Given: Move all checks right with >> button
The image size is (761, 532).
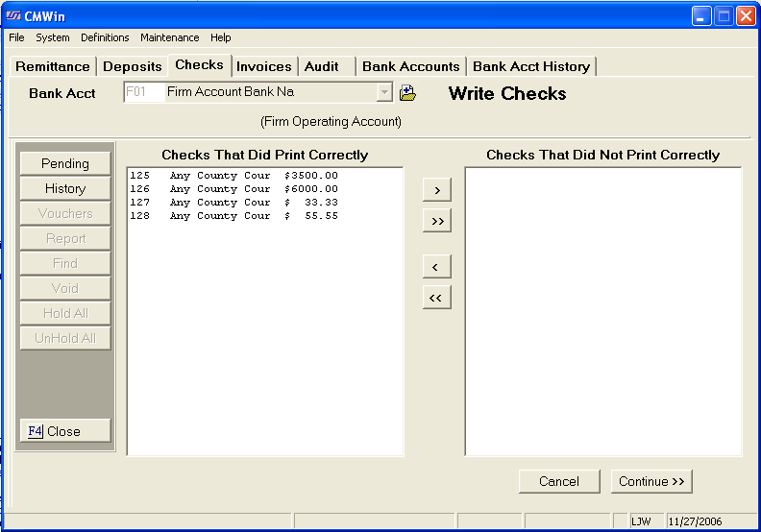Looking at the screenshot, I should pyautogui.click(x=436, y=221).
